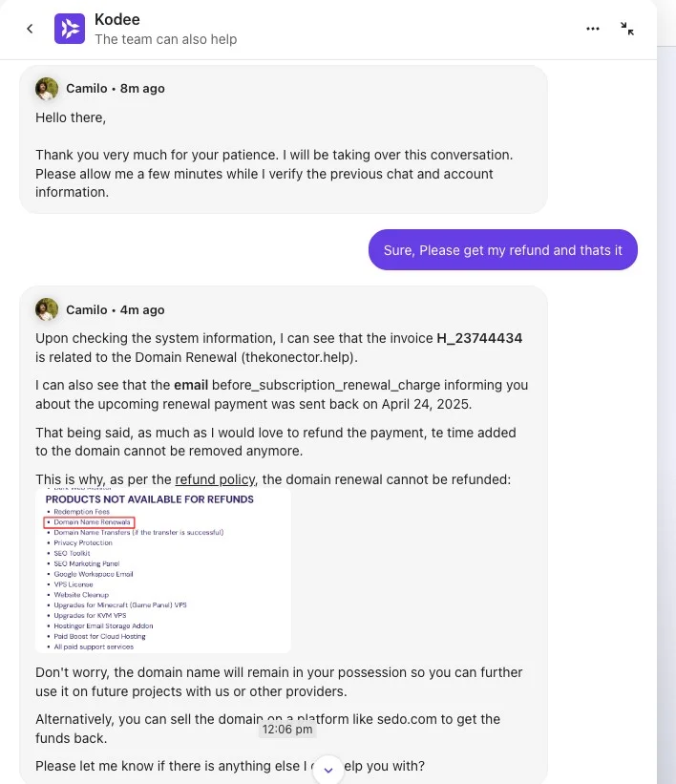Click the 12:06 pm time label
The width and height of the screenshot is (676, 784).
(287, 730)
